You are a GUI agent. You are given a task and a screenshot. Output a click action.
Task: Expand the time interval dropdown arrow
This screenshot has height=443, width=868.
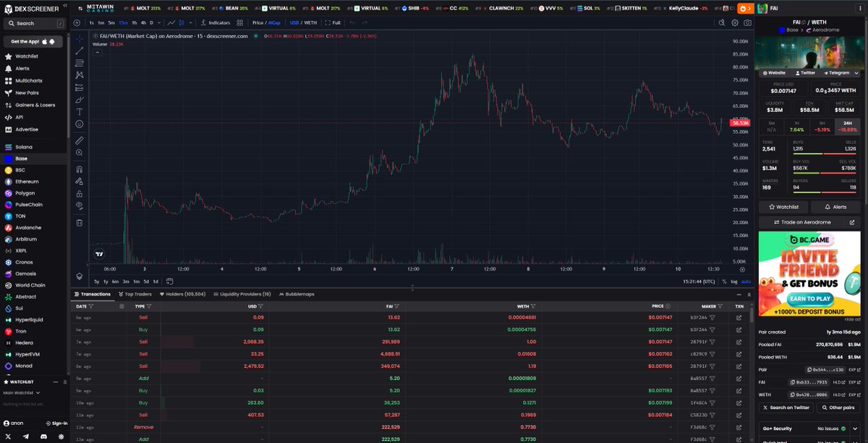[x=160, y=22]
